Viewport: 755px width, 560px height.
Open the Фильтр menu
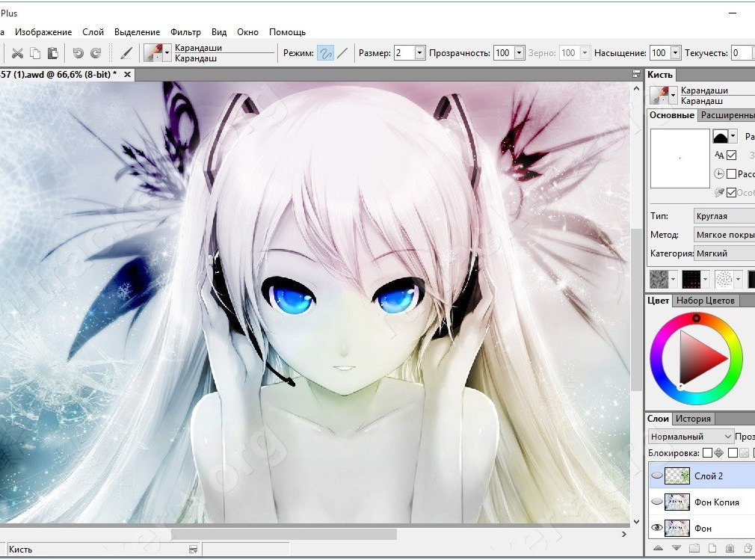[185, 32]
